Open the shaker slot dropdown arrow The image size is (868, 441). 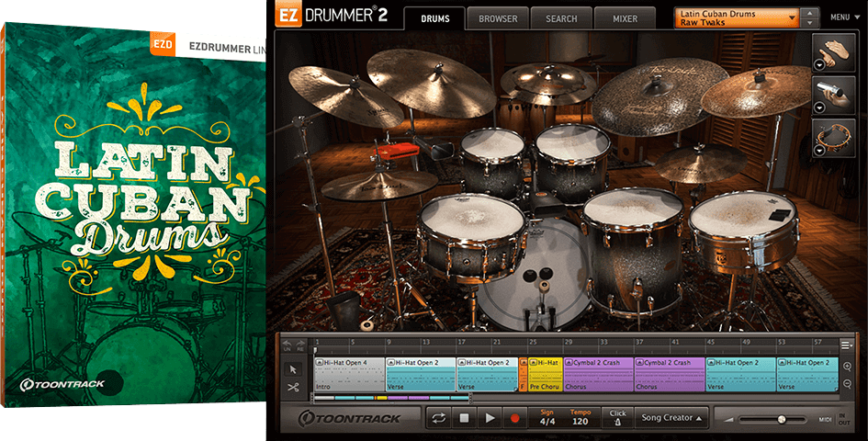click(x=819, y=107)
